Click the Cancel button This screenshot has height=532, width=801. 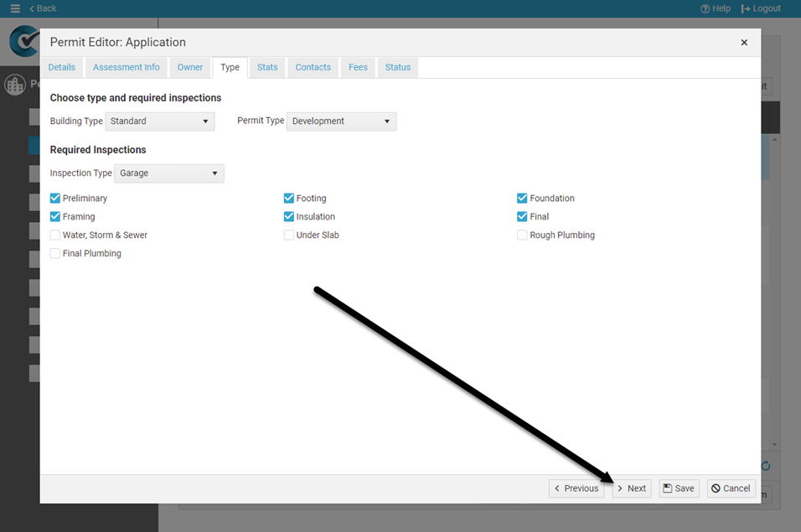pyautogui.click(x=731, y=488)
